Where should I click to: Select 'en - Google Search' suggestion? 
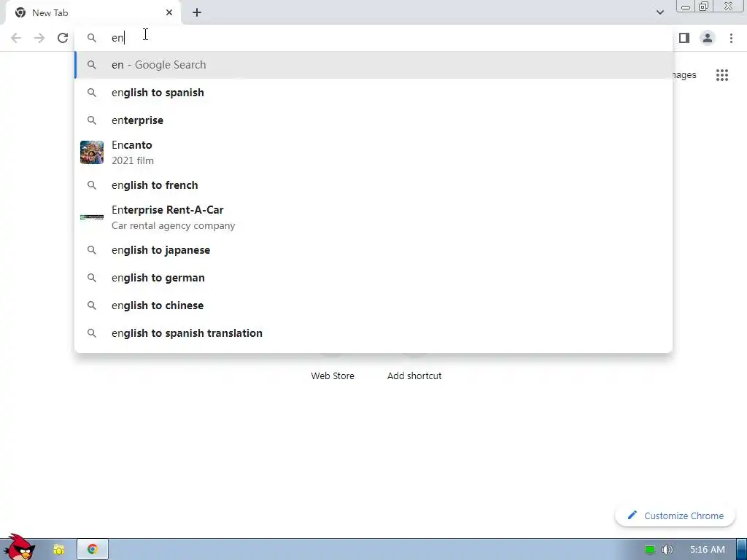click(373, 65)
